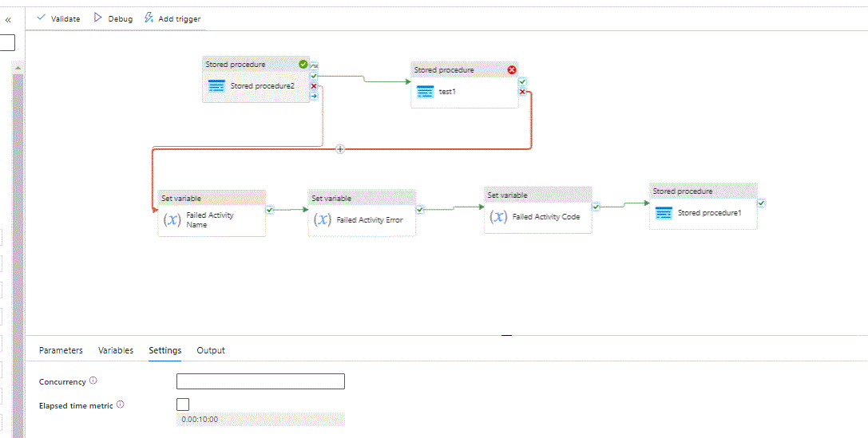The height and width of the screenshot is (438, 868).
Task: Click the Stored procedure2 activity icon
Action: point(216,86)
